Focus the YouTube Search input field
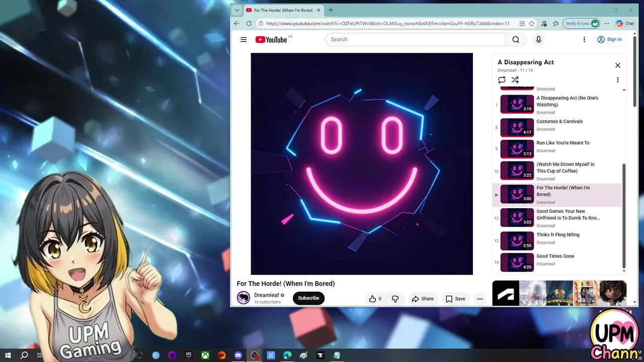Screen dimensions: 644x362 click(x=416, y=40)
